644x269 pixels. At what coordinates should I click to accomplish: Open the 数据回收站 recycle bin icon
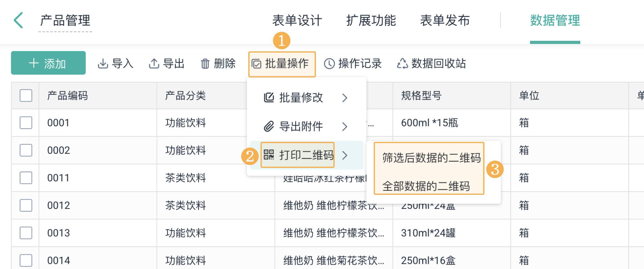[403, 64]
